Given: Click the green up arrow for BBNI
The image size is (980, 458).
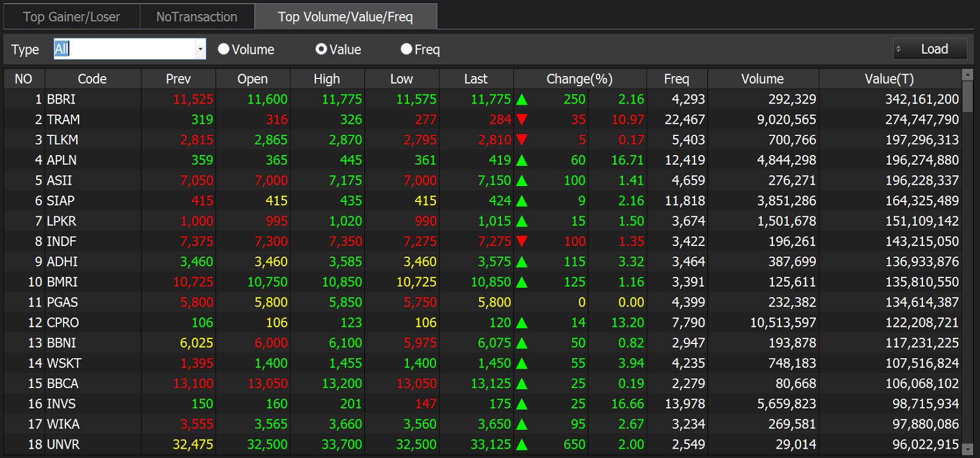Looking at the screenshot, I should [522, 343].
